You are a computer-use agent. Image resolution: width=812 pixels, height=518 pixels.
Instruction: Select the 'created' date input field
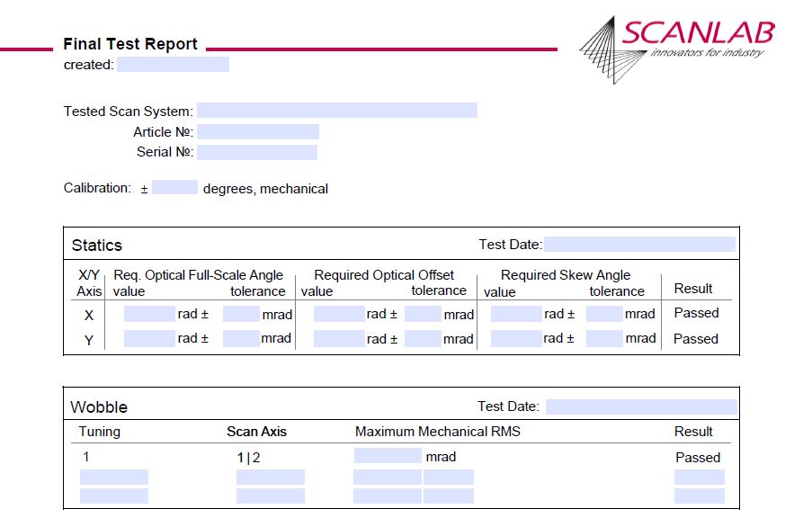click(176, 64)
